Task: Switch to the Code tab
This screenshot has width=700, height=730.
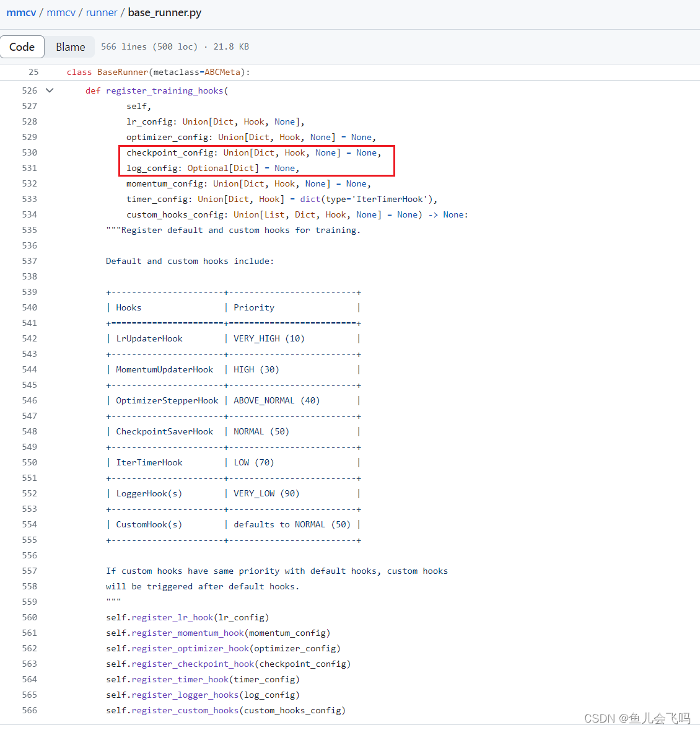Action: point(22,46)
